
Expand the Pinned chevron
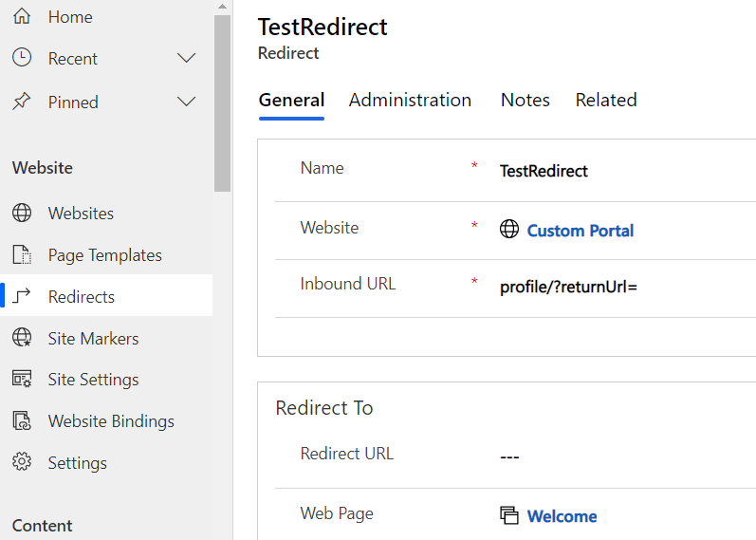(186, 102)
